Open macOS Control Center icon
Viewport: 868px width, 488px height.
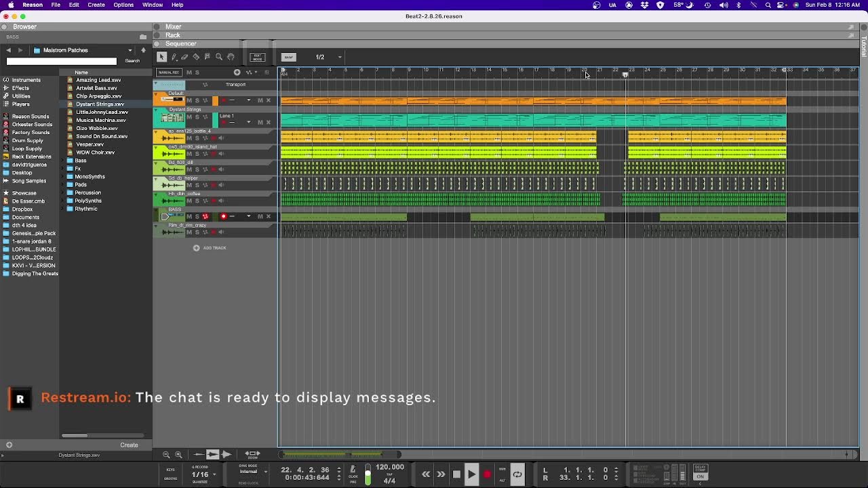(x=782, y=5)
